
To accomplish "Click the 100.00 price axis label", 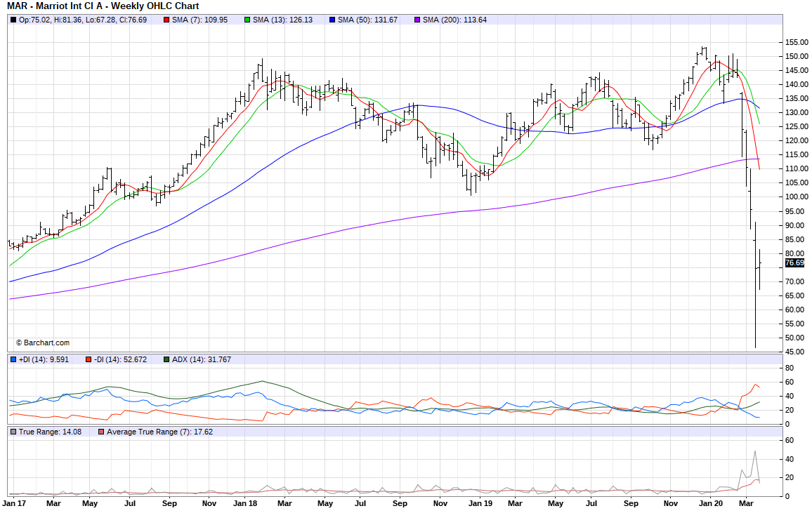I will click(797, 197).
